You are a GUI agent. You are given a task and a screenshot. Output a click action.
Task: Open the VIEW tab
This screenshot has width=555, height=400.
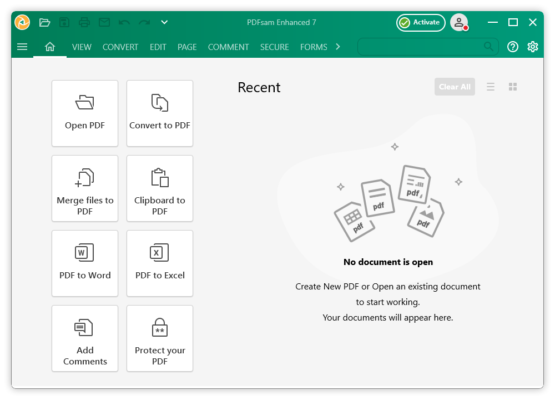pos(81,47)
